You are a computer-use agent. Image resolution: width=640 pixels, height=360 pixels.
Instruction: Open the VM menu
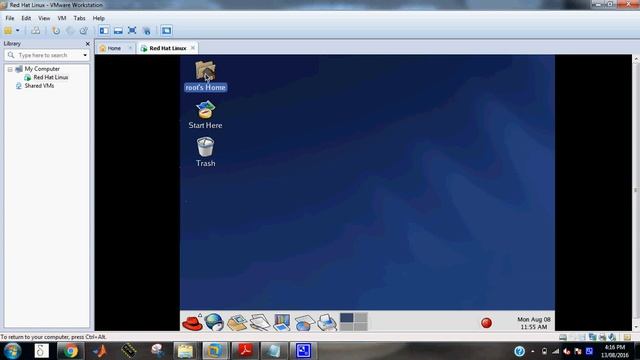pos(62,18)
